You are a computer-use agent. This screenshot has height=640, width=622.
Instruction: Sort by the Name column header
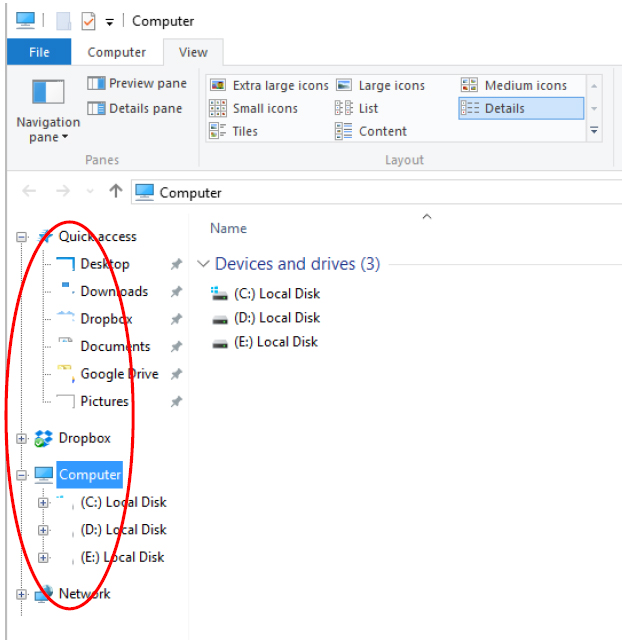(228, 228)
